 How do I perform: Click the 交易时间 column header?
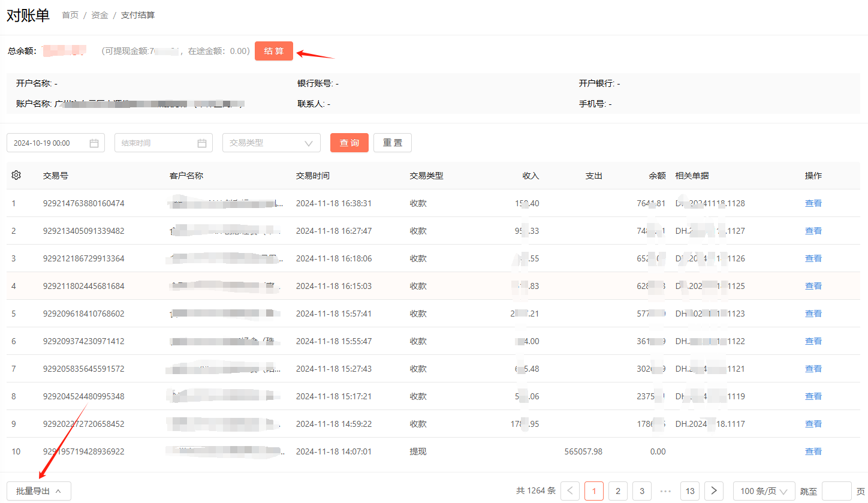click(x=313, y=176)
